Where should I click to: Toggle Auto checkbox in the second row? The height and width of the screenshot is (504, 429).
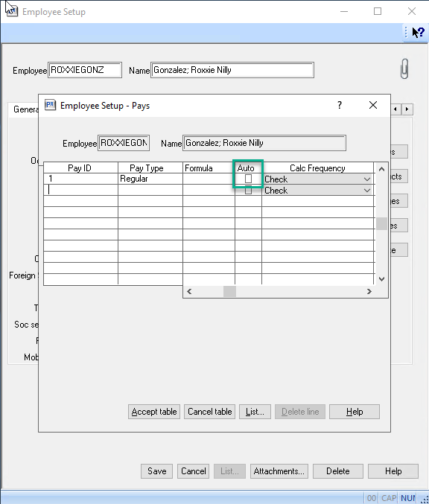pos(248,191)
